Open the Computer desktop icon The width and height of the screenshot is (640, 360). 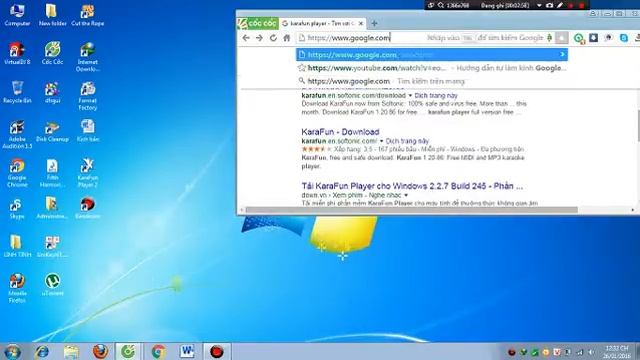[x=17, y=15]
